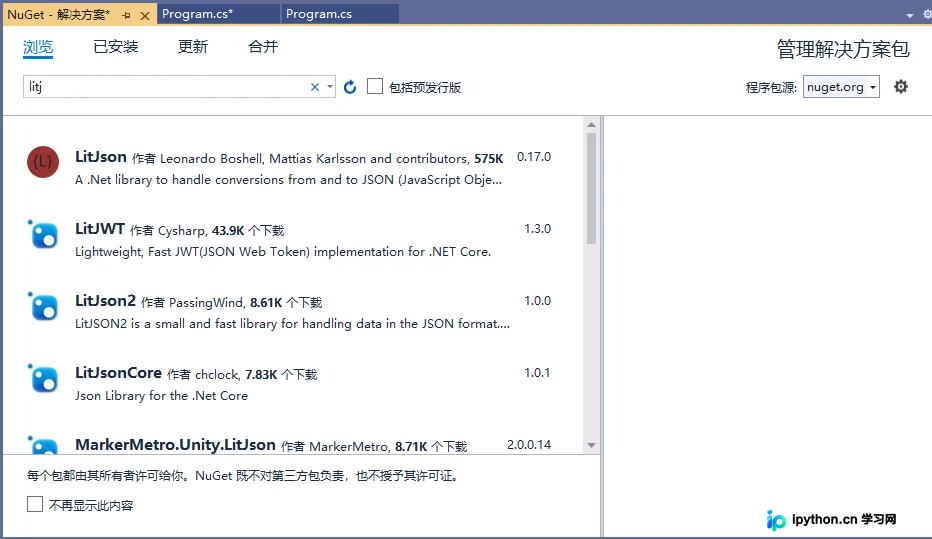Open the Program.cs* document tab

coord(218,14)
